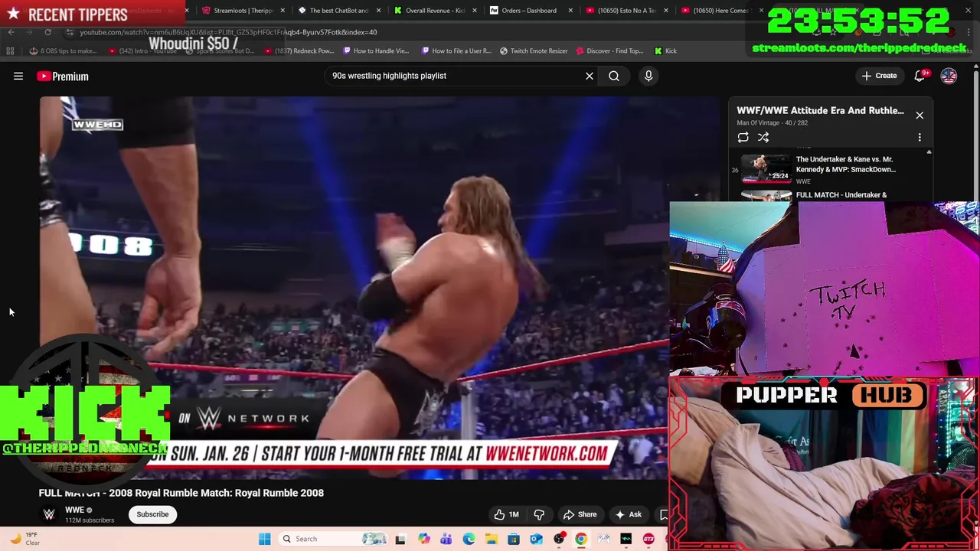The image size is (980, 551).
Task: Toggle playlist shuffle button
Action: tap(763, 137)
